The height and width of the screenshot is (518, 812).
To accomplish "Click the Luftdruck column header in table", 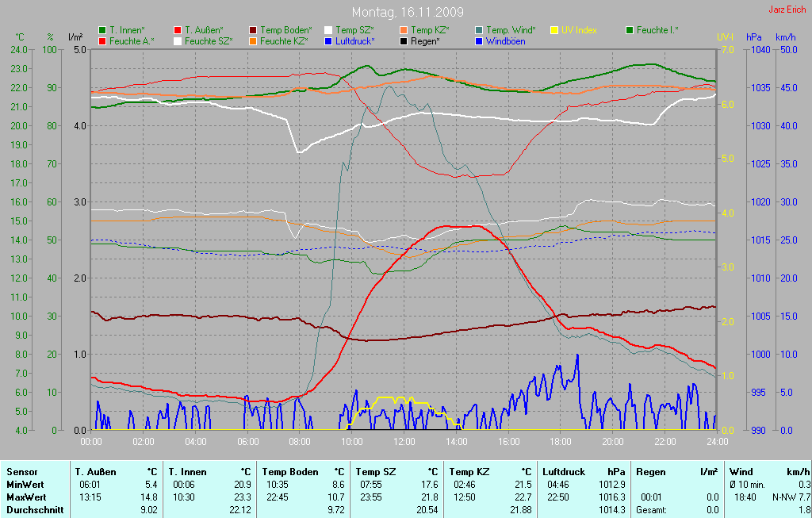I will pos(562,472).
